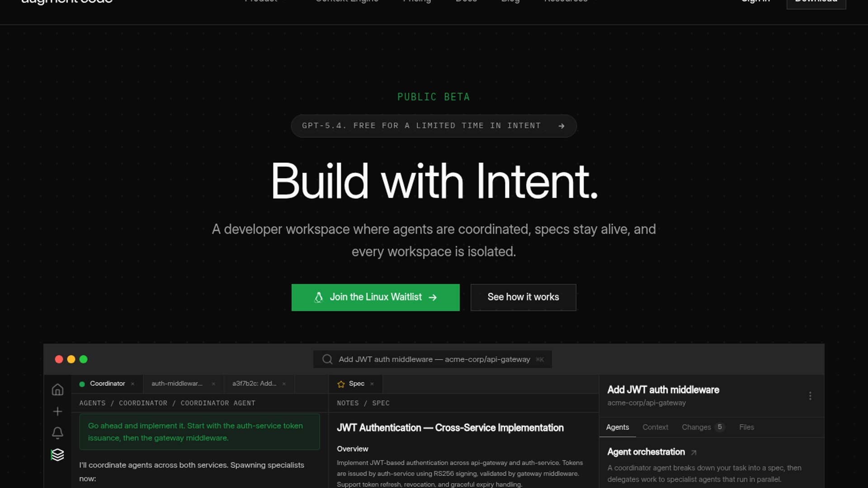The width and height of the screenshot is (868, 488).
Task: Click the arrow icon next to Agent orchestration
Action: [x=693, y=452]
